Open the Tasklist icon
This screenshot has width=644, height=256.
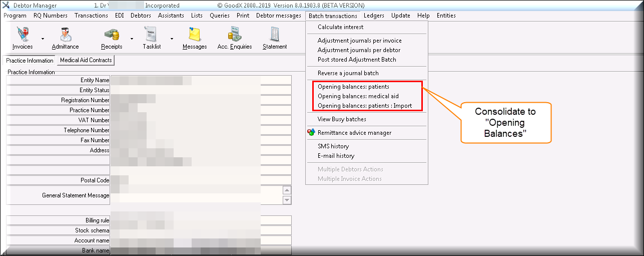(x=150, y=34)
